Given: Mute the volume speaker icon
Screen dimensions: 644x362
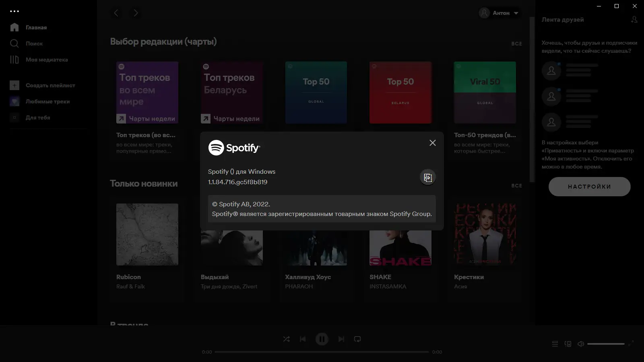Looking at the screenshot, I should (x=581, y=344).
